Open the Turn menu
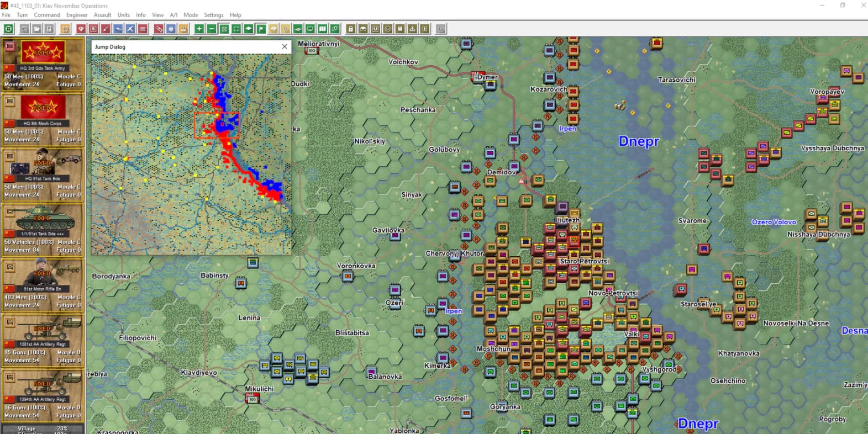The height and width of the screenshot is (434, 868). (22, 15)
